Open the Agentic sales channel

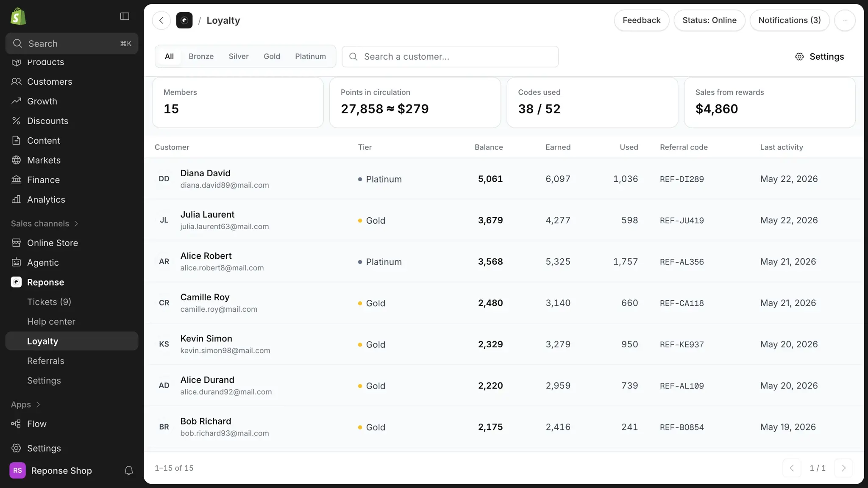[x=72, y=263]
